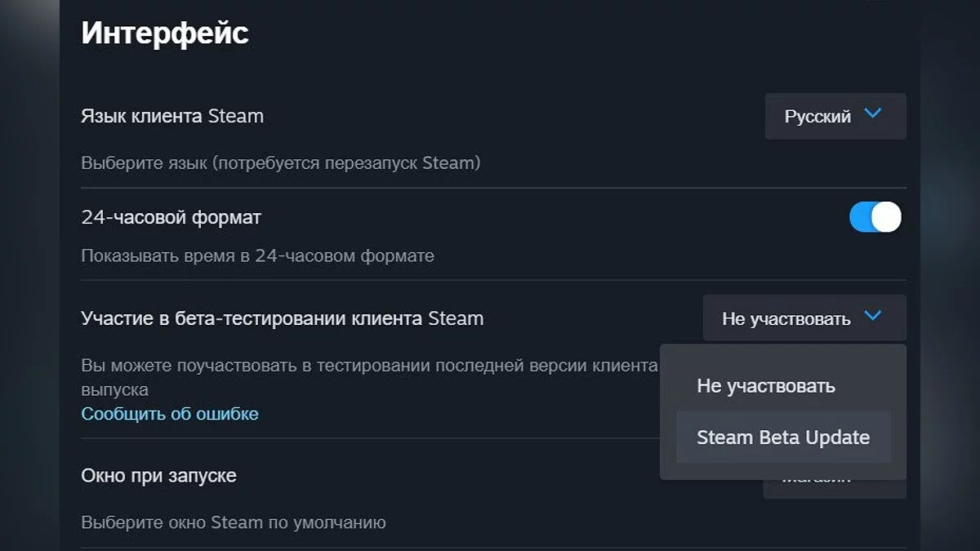The width and height of the screenshot is (980, 551).
Task: Click the Показывать время в 24-часовом формате description
Action: (x=257, y=256)
